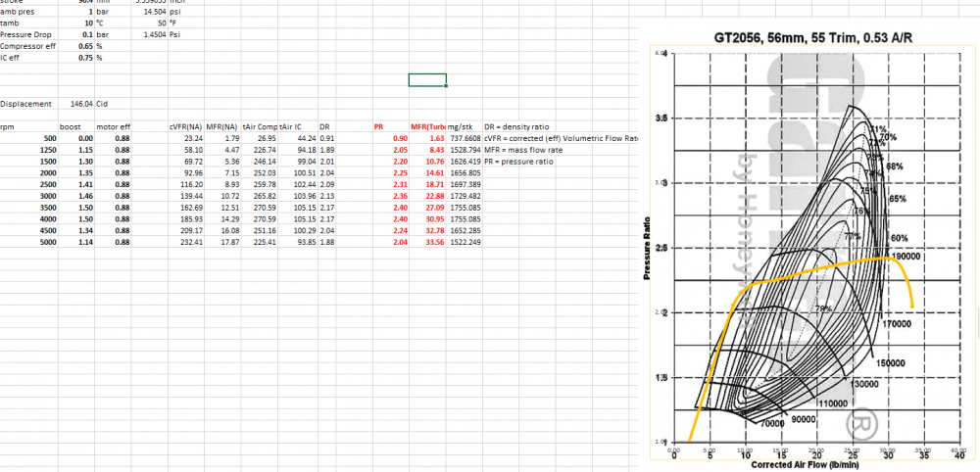This screenshot has width=980, height=472.
Task: Select the 'tAir IC' column header cell
Action: click(x=298, y=126)
